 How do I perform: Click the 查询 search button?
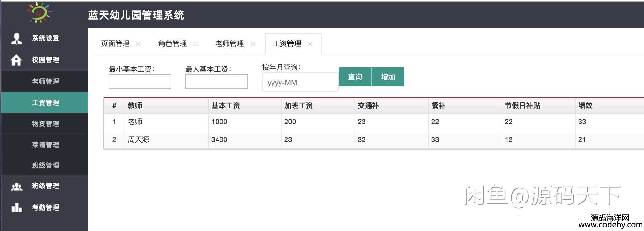click(355, 77)
